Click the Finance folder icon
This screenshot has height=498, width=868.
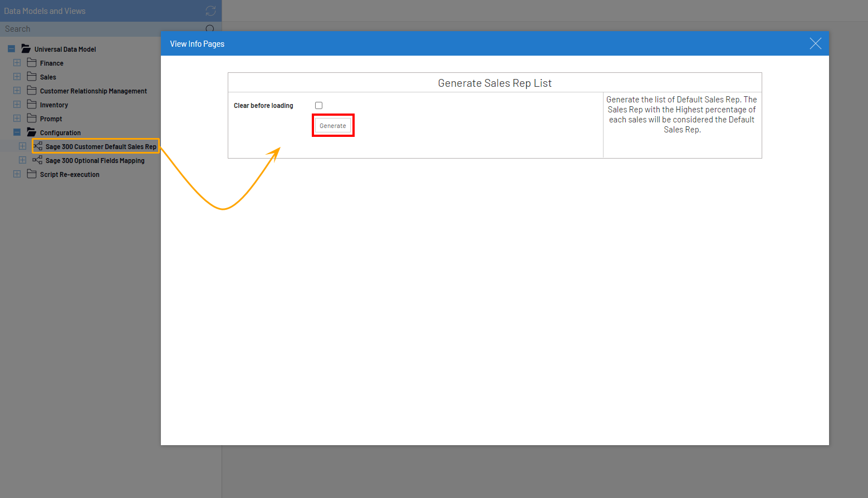coord(32,63)
